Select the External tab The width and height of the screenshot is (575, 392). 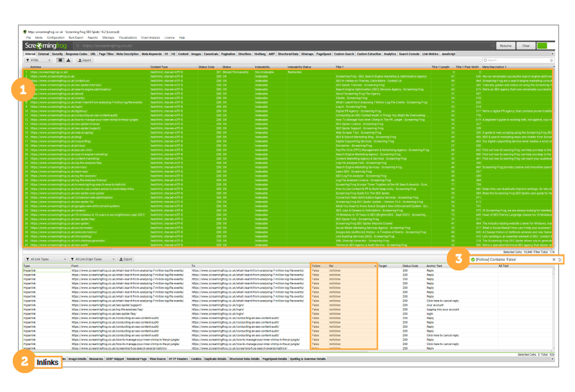[43, 54]
